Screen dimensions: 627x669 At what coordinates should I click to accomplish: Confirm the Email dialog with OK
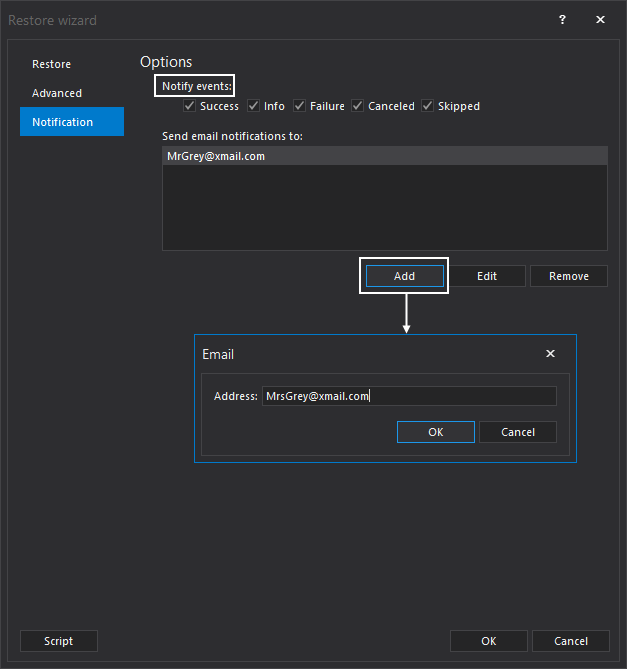pyautogui.click(x=435, y=432)
